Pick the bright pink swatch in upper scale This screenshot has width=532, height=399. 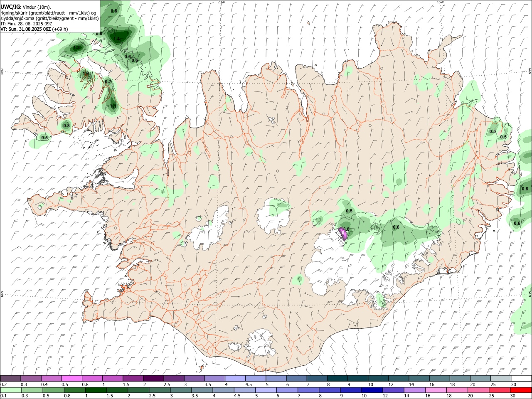coord(71,378)
